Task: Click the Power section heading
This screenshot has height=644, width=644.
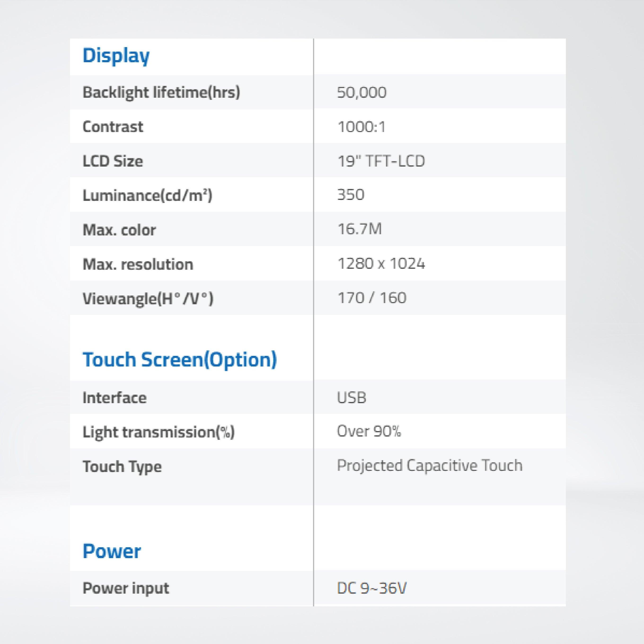Action: pyautogui.click(x=112, y=551)
